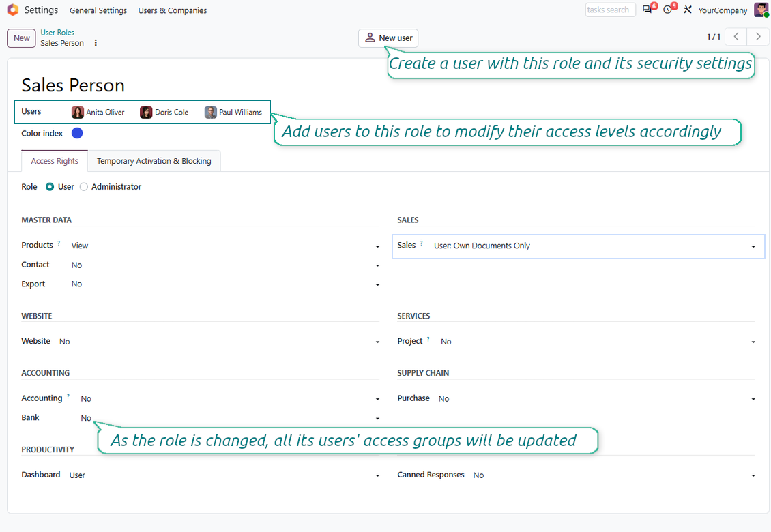Switch to Temporary Activation & Blocking tab
The height and width of the screenshot is (532, 771).
(x=154, y=161)
